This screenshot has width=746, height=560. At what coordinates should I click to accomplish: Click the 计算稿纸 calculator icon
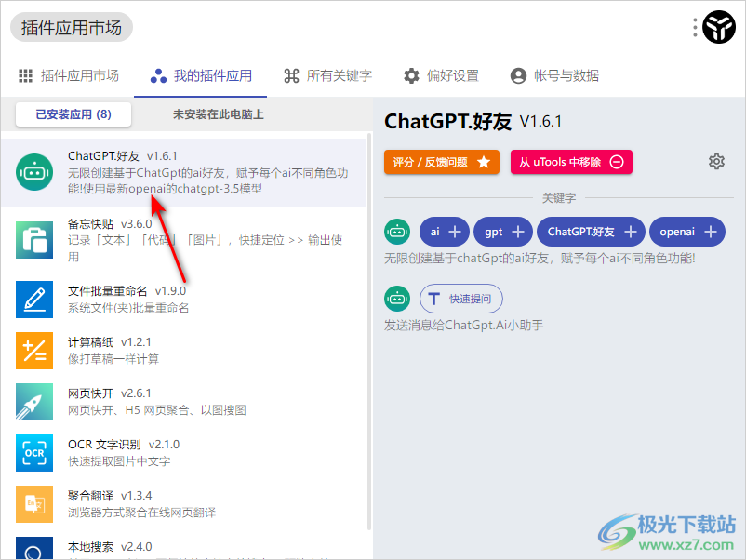point(34,351)
